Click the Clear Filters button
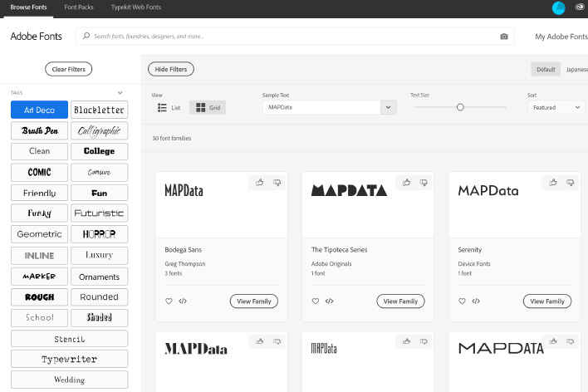The width and height of the screenshot is (588, 392). pyautogui.click(x=69, y=69)
